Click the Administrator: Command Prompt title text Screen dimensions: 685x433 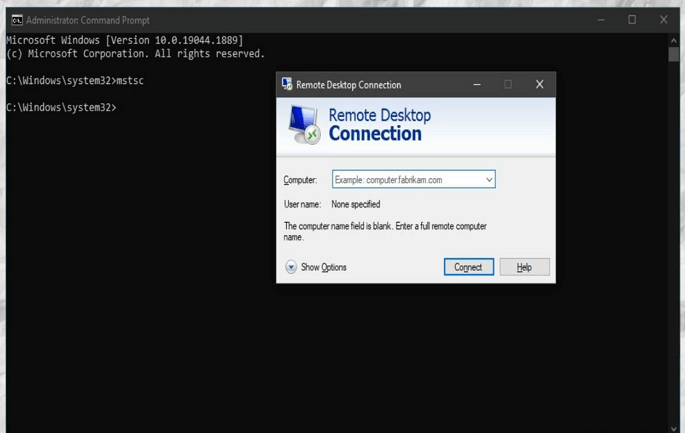pos(88,20)
